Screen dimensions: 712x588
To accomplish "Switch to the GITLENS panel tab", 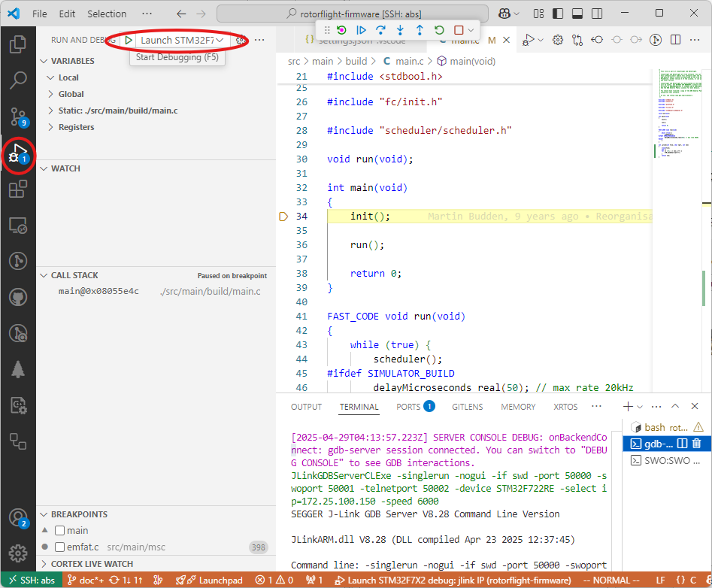I will tap(467, 407).
